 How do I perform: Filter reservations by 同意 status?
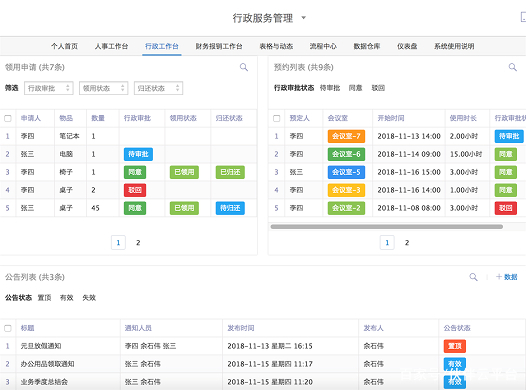pos(355,88)
